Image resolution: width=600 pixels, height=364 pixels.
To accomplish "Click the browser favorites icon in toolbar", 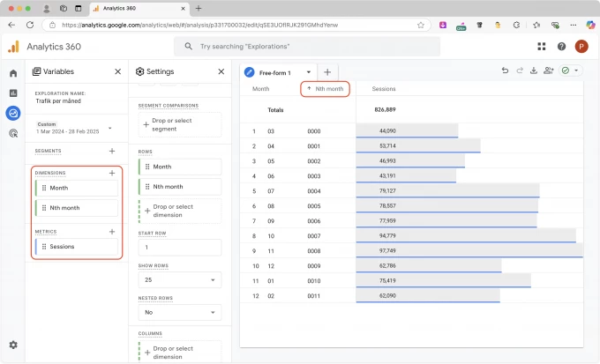I will tap(536, 25).
